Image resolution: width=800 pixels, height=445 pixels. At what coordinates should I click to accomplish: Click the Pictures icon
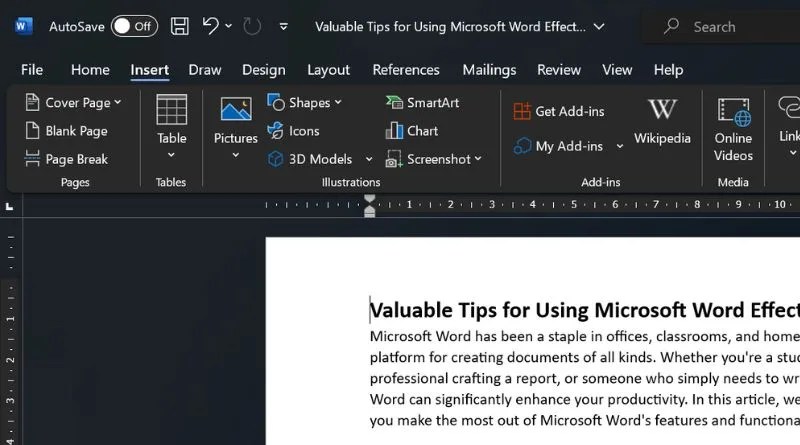click(236, 109)
